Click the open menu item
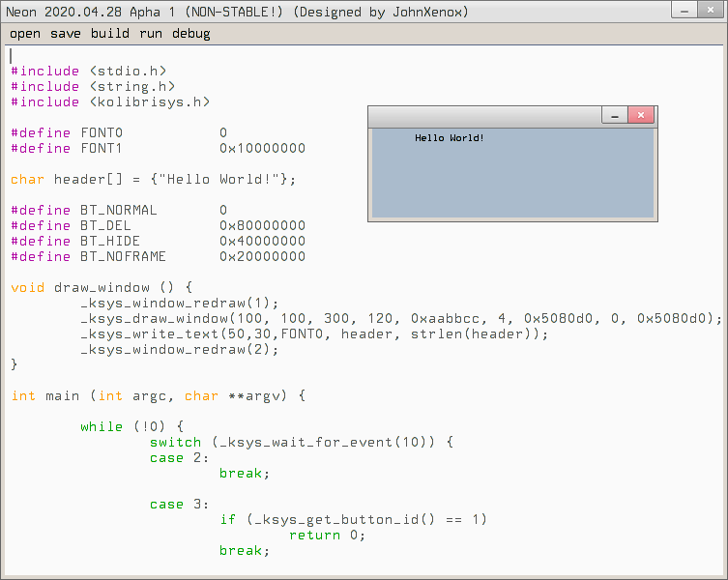 25,34
